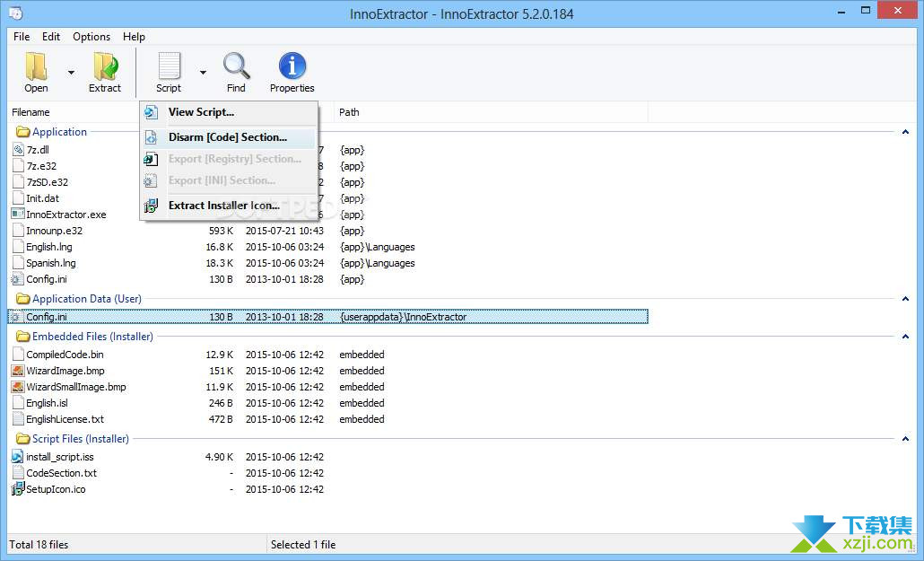Click the Script Files group folder icon

(23, 439)
